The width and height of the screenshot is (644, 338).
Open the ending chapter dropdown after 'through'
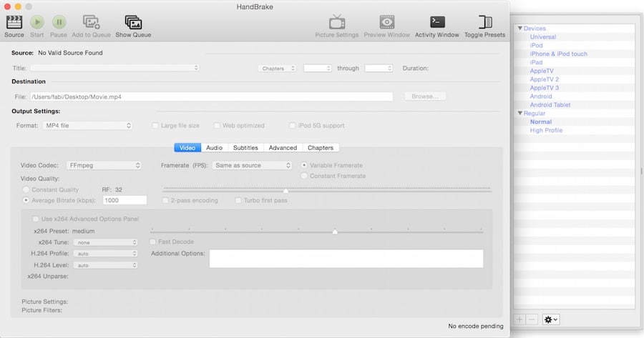click(379, 69)
